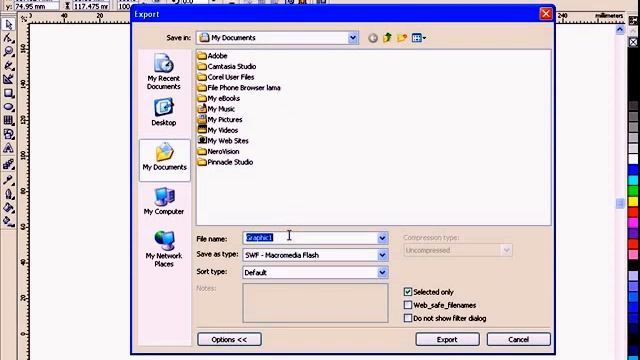Select the My eBooks folder
640x360 pixels.
click(219, 98)
